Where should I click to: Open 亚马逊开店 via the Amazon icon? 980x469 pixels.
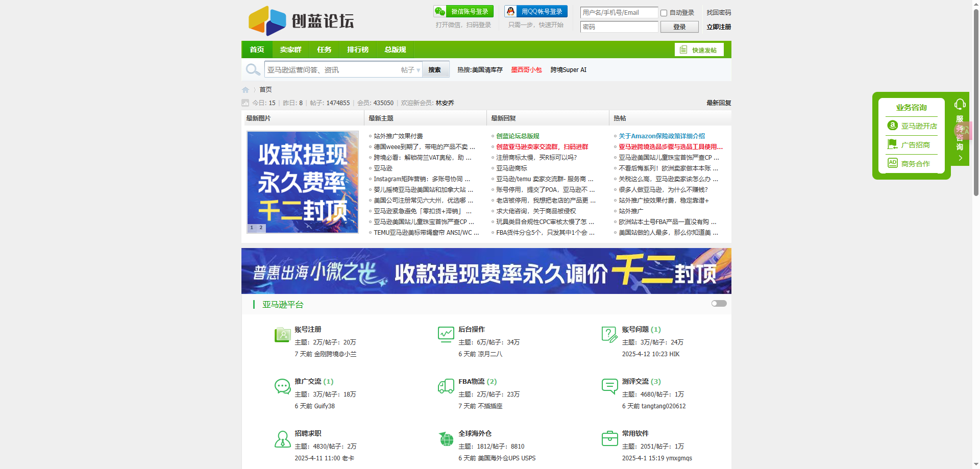(892, 126)
